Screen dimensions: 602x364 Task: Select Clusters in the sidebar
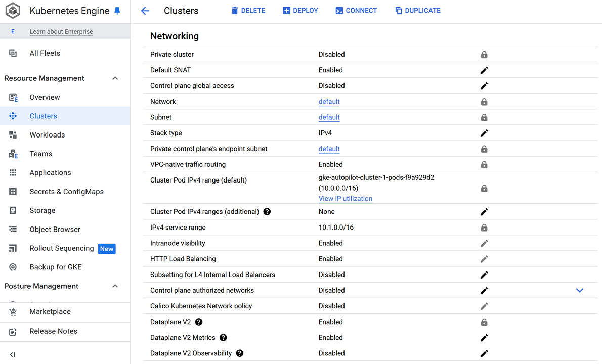click(65, 116)
